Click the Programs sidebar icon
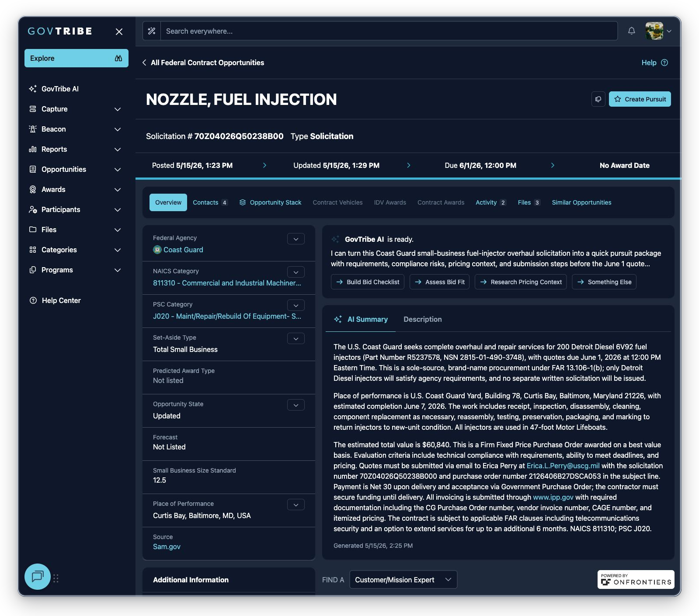The image size is (699, 616). (33, 270)
